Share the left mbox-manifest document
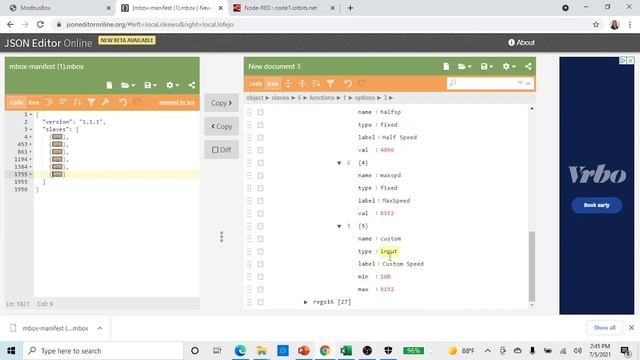The height and width of the screenshot is (360, 640). pyautogui.click(x=191, y=85)
